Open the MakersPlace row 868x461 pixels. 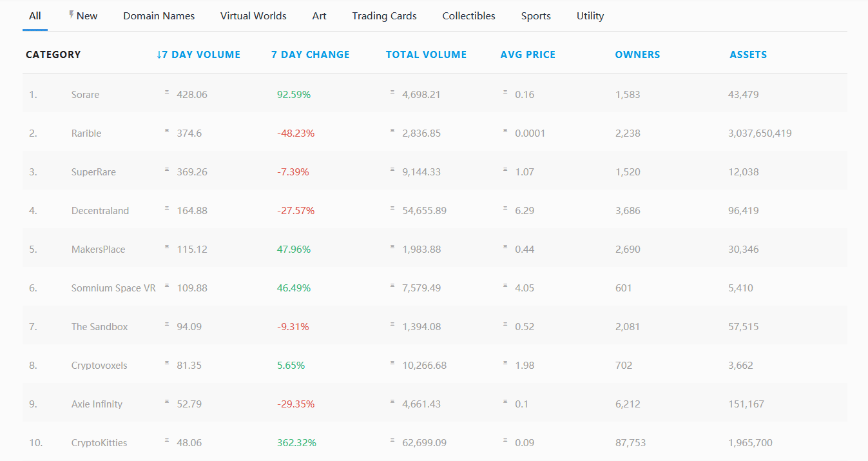pos(435,249)
